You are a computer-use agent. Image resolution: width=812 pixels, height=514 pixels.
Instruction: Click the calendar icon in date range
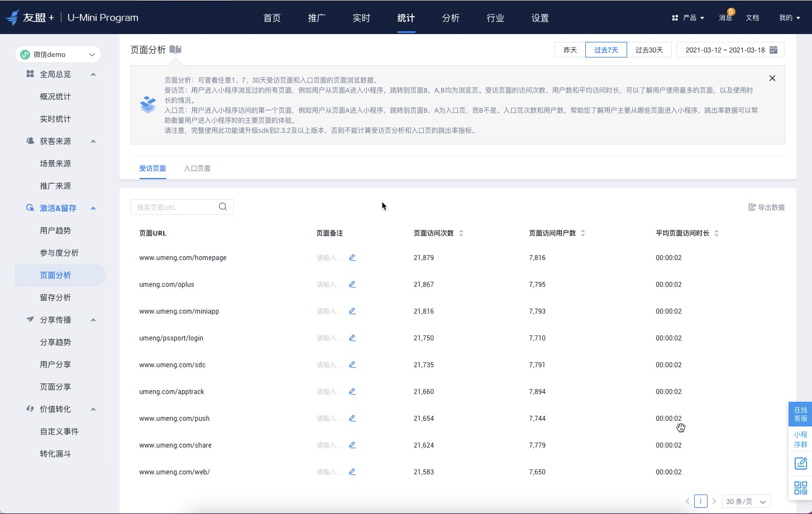point(773,50)
